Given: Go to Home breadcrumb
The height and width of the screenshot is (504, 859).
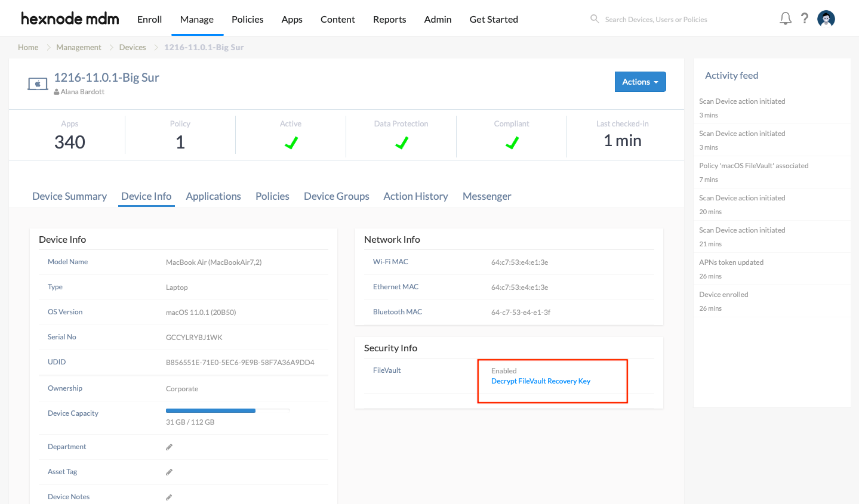Looking at the screenshot, I should coord(28,47).
